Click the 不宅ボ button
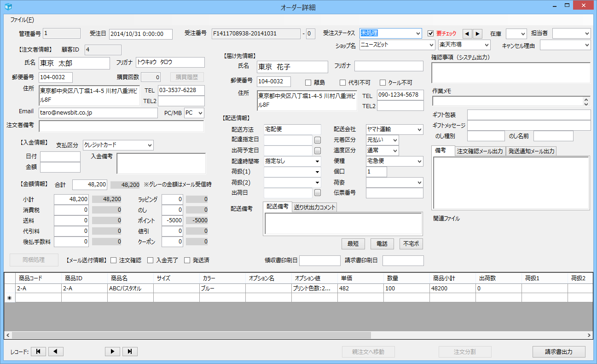 coord(411,244)
